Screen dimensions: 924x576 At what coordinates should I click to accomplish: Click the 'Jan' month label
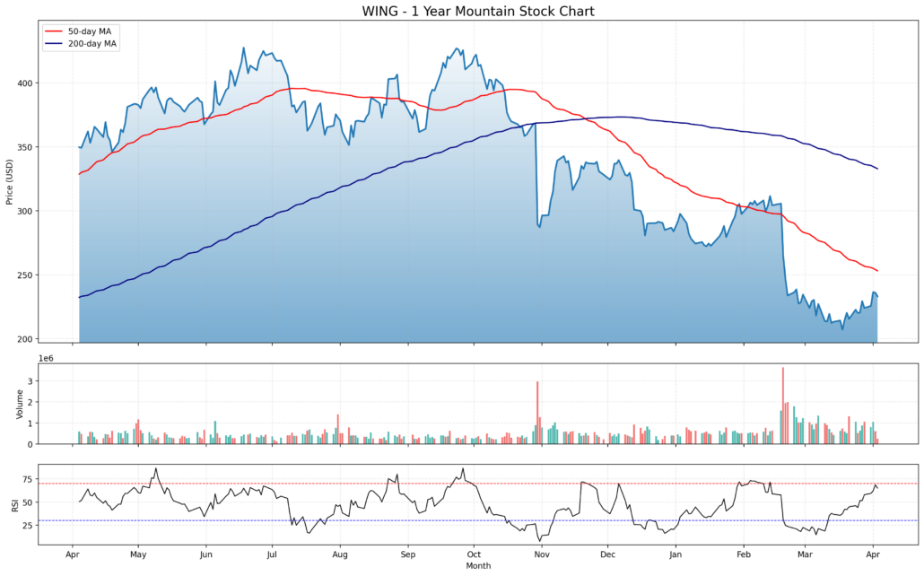pyautogui.click(x=676, y=554)
